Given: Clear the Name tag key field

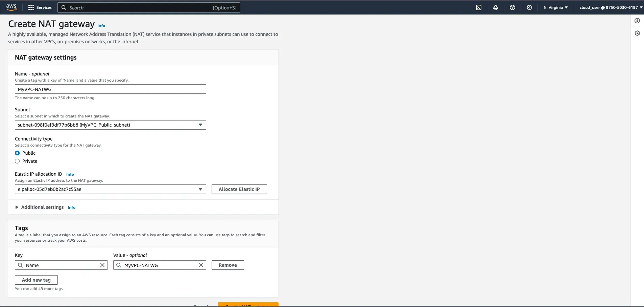Looking at the screenshot, I should [x=102, y=265].
